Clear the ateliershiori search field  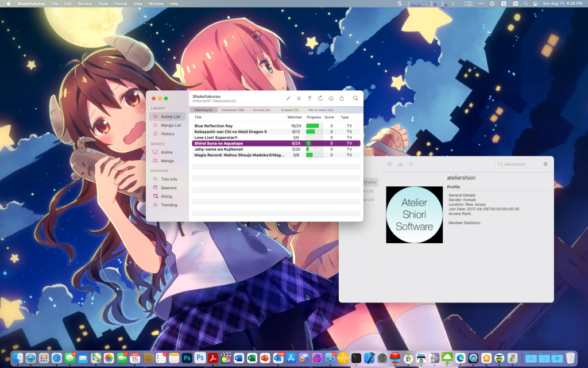click(546, 164)
